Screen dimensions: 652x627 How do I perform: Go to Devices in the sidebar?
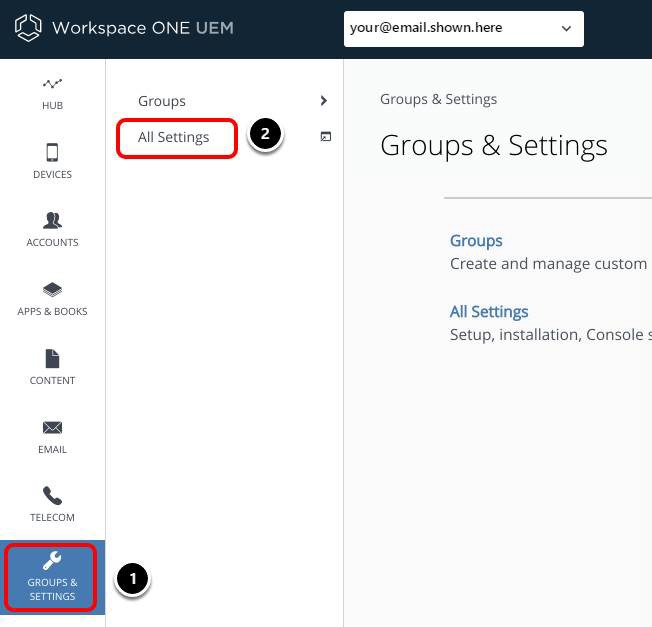click(x=52, y=161)
